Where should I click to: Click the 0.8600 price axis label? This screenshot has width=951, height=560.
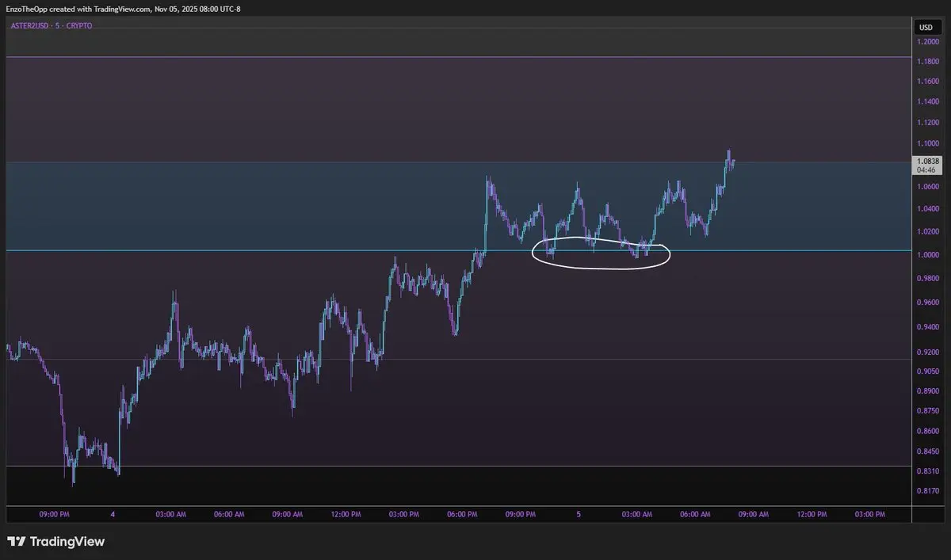[x=928, y=432]
